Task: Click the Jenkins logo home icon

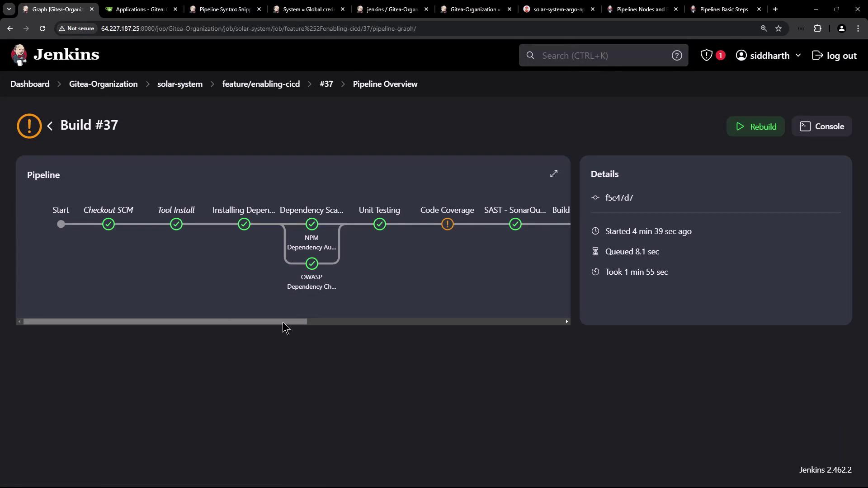Action: (19, 55)
